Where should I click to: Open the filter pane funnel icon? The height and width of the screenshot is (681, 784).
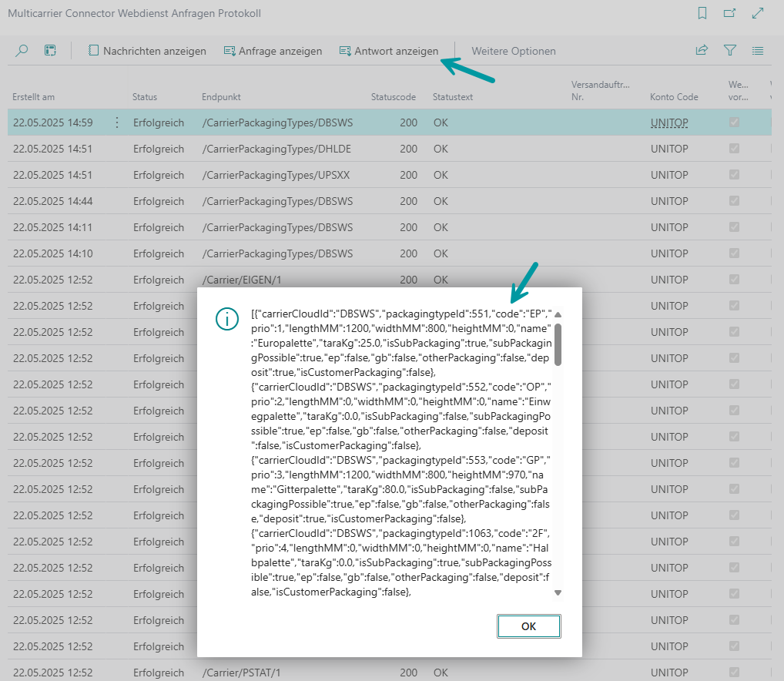coord(729,51)
